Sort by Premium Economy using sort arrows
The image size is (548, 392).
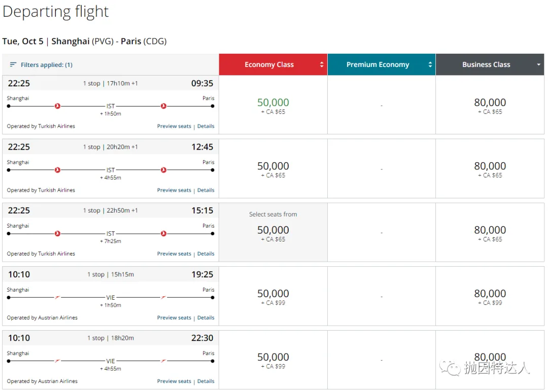click(430, 65)
